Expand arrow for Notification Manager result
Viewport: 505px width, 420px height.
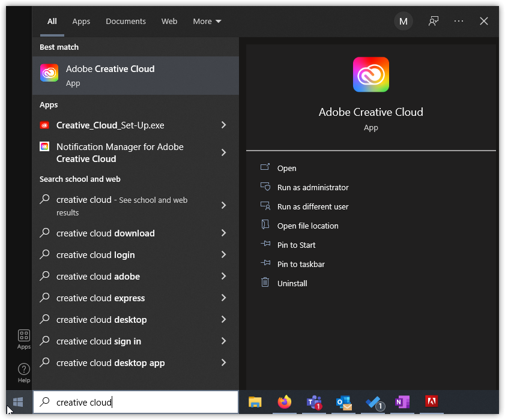point(223,152)
